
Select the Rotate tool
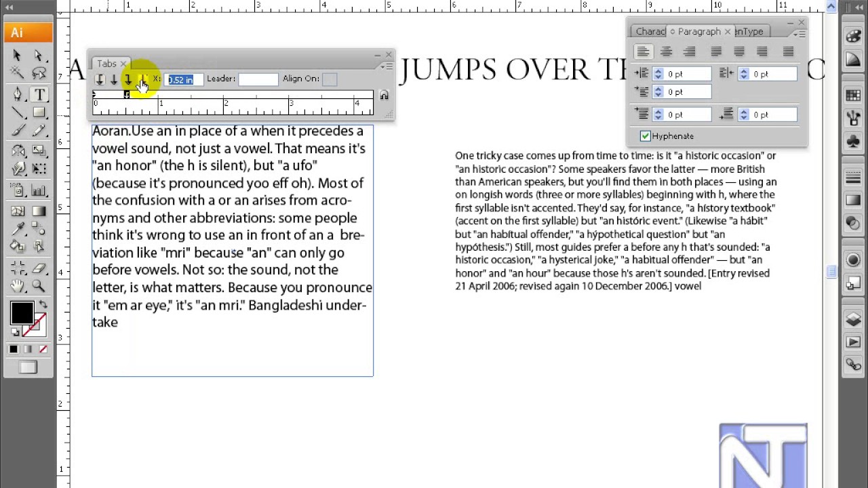click(x=17, y=150)
